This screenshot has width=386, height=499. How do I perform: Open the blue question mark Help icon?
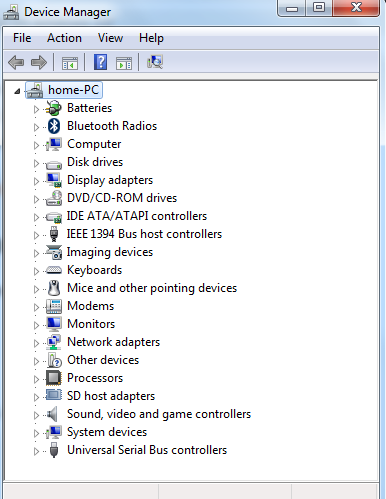(100, 62)
